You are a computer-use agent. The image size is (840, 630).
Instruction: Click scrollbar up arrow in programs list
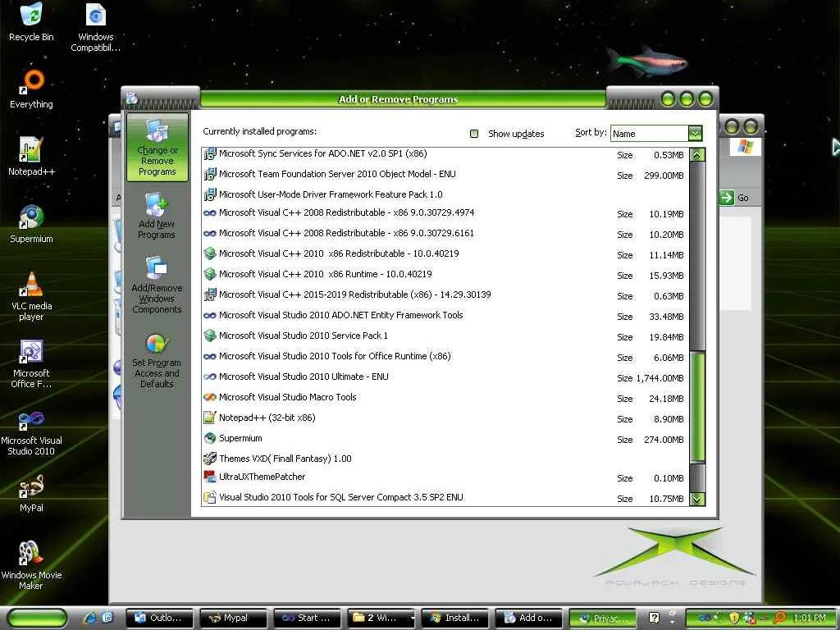(697, 155)
